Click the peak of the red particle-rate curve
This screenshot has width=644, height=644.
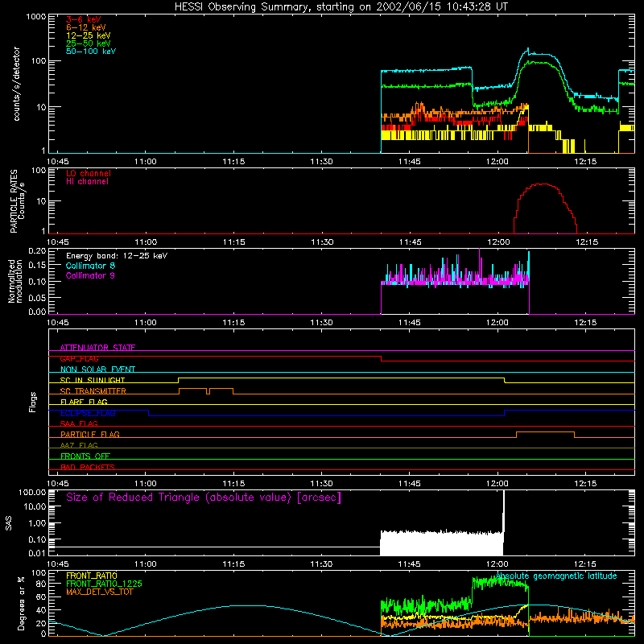[543, 184]
